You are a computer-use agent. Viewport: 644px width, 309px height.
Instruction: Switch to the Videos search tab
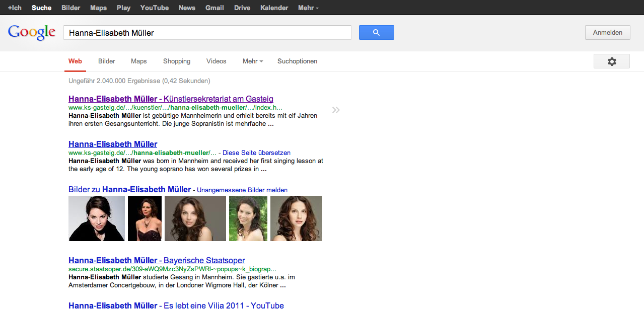pos(216,61)
